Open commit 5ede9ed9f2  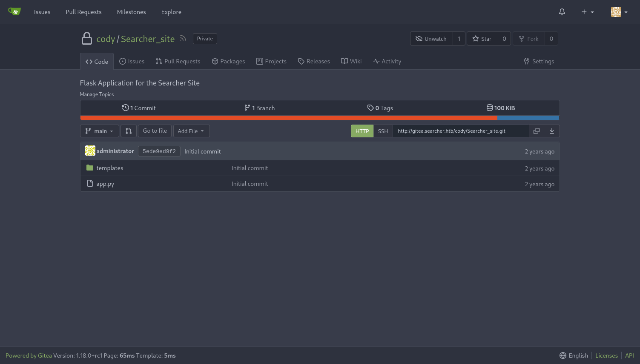pyautogui.click(x=159, y=151)
